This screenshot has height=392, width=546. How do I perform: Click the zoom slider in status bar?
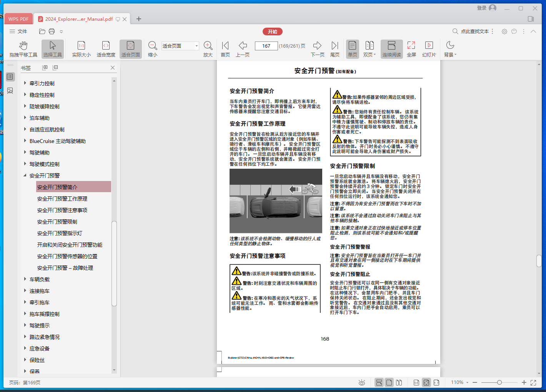(x=499, y=382)
